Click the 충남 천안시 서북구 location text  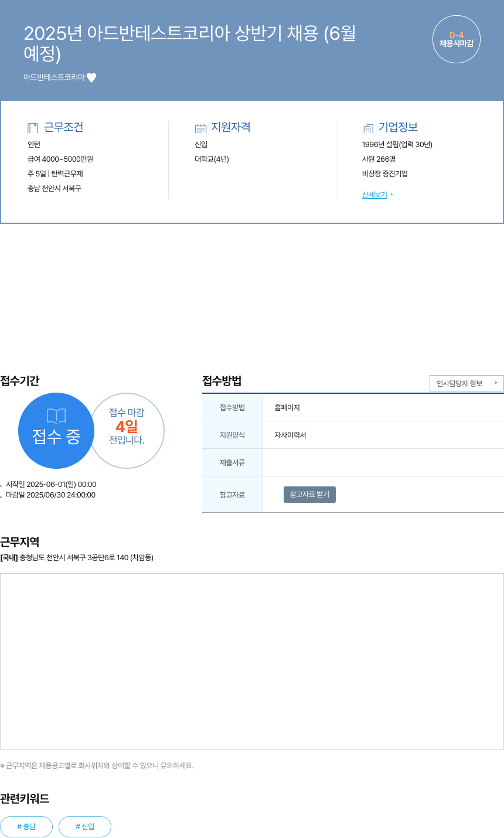point(55,189)
